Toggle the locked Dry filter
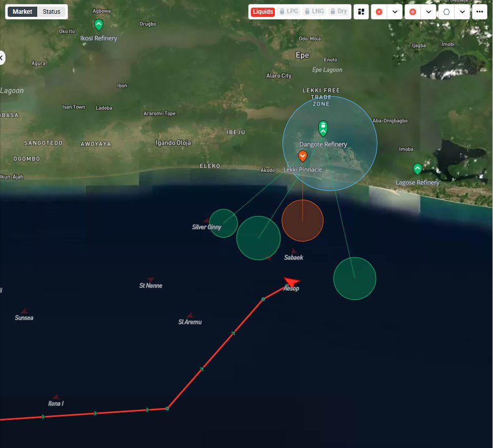Screen dimensions: 493x448 [x=338, y=12]
